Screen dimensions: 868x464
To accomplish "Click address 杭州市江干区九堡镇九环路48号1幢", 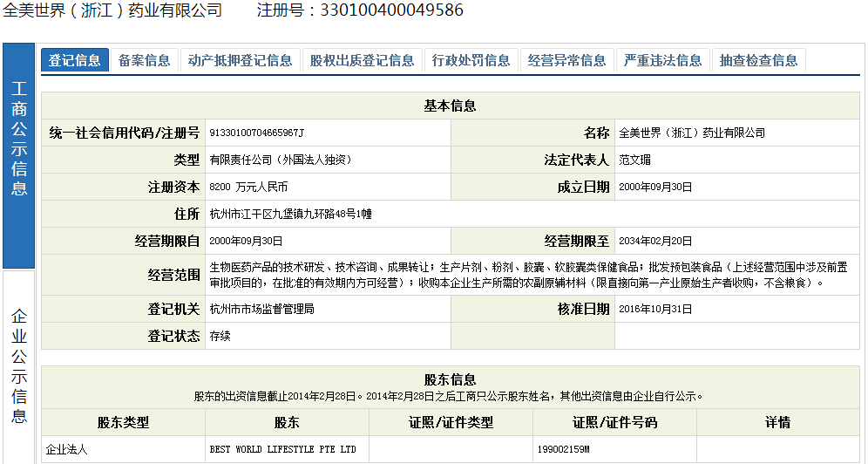I will point(290,215).
